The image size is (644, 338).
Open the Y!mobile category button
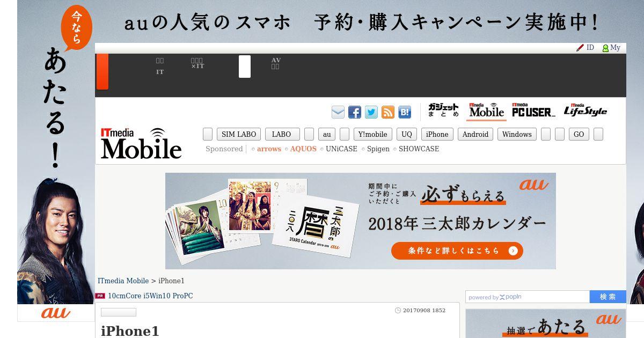(x=373, y=134)
